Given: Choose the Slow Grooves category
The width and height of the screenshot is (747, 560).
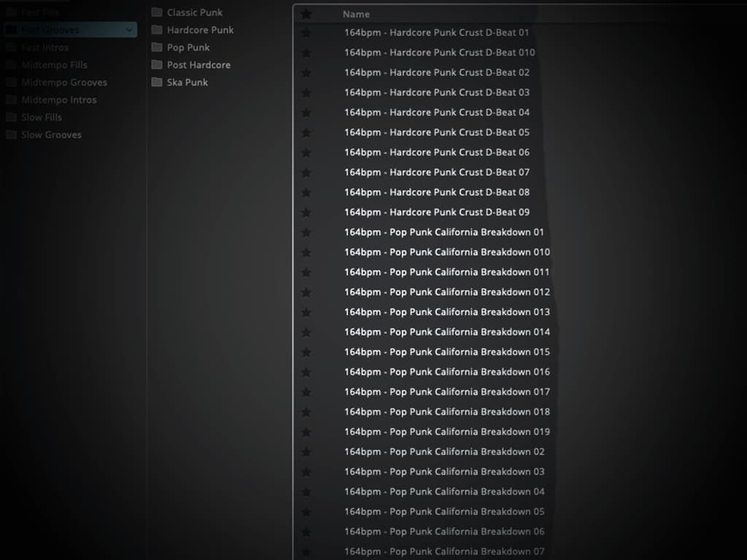Looking at the screenshot, I should tap(51, 135).
